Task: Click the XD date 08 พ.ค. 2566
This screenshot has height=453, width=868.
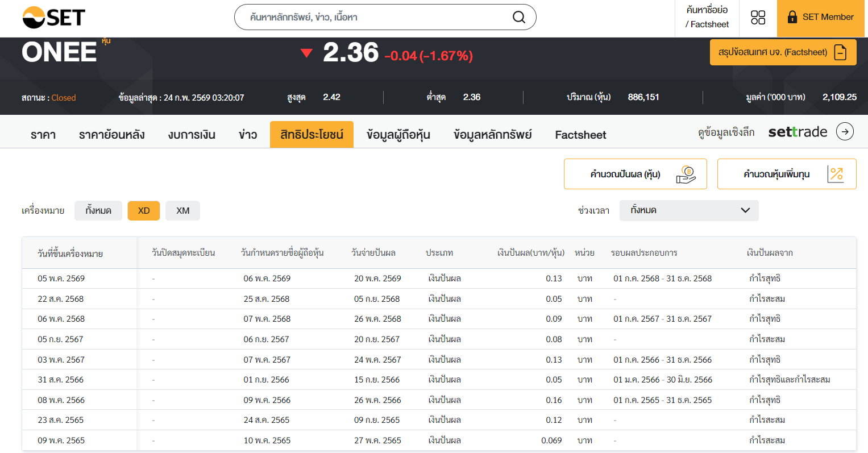Action: coord(61,400)
